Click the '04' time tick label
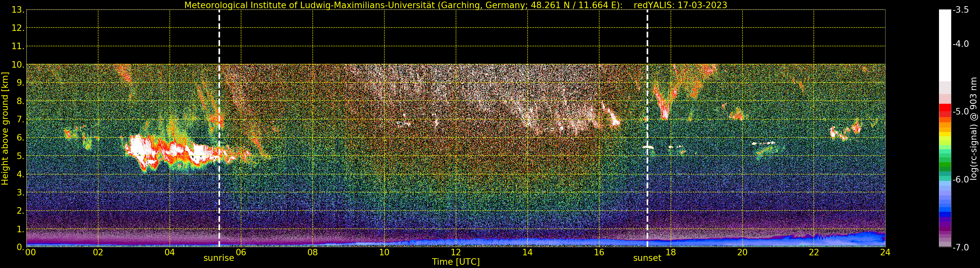Image resolution: width=980 pixels, height=268 pixels. (170, 252)
